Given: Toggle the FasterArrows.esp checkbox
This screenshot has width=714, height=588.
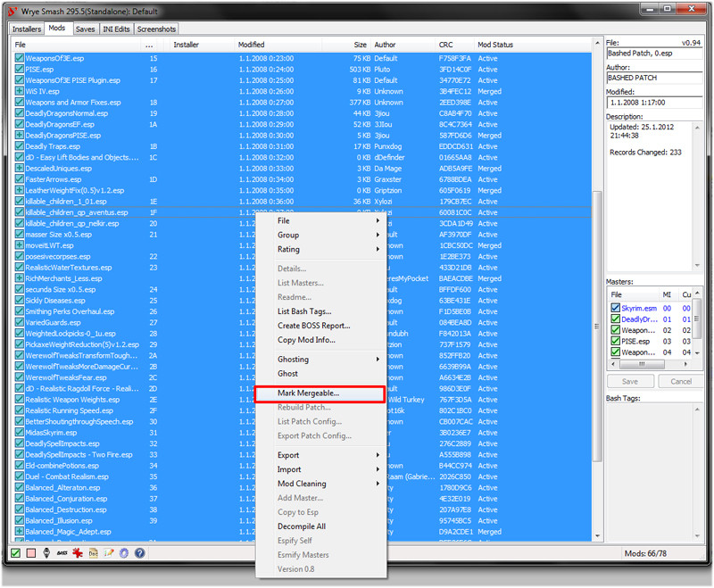Looking at the screenshot, I should [x=19, y=179].
